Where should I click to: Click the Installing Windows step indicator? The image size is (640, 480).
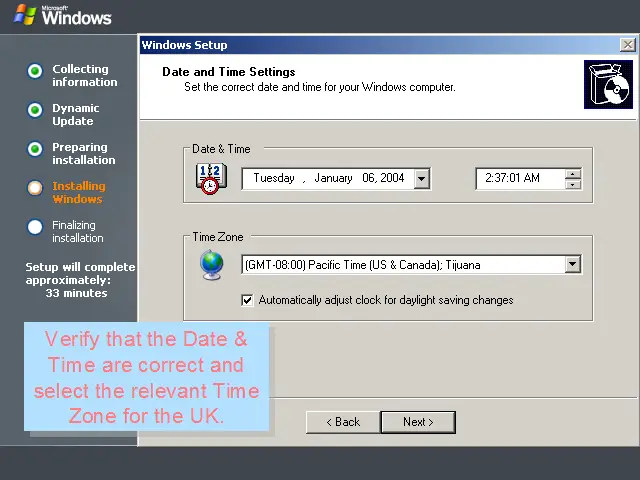tap(35, 188)
